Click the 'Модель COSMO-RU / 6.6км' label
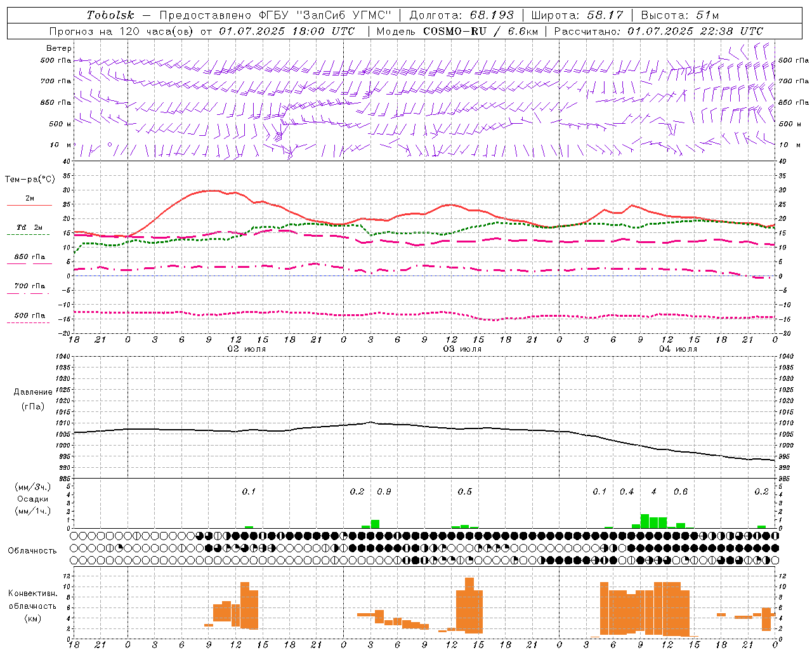 pyautogui.click(x=457, y=31)
